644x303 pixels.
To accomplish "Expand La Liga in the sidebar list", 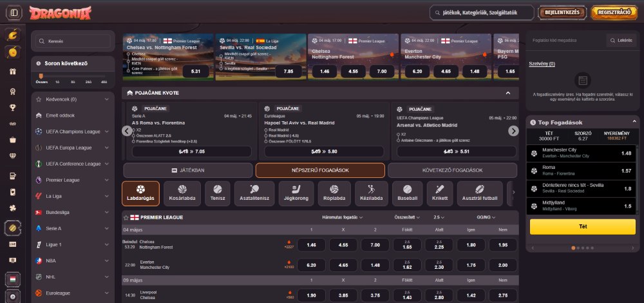I will (x=73, y=196).
